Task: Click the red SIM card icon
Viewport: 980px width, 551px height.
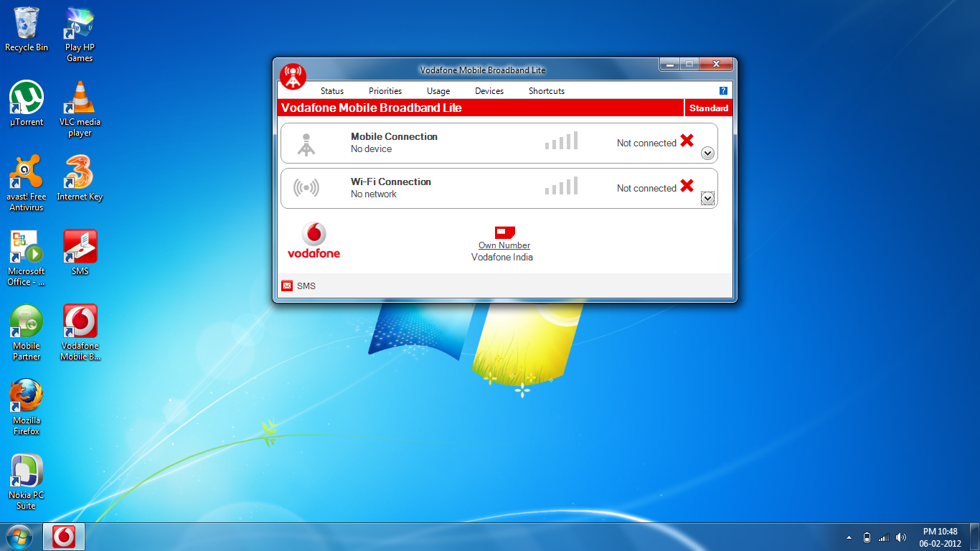Action: [x=504, y=232]
